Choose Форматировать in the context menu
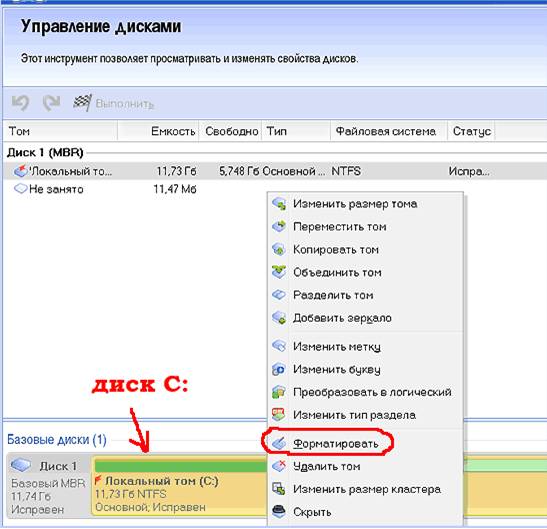Image resolution: width=547 pixels, height=529 pixels. coord(365,444)
